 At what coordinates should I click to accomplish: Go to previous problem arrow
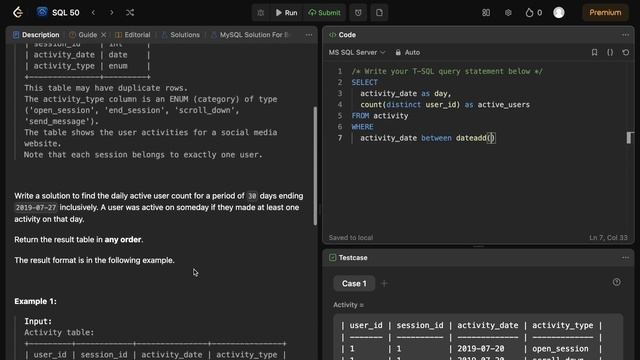[93, 13]
